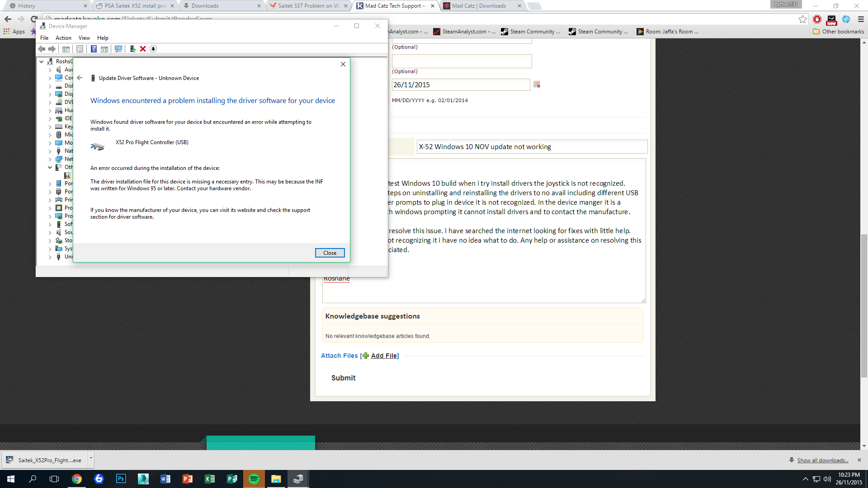868x488 pixels.
Task: Click the Update driver software toolbar icon
Action: [132, 49]
